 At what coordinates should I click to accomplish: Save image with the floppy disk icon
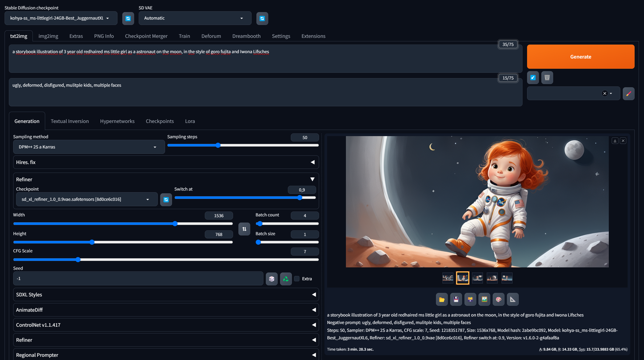pos(456,299)
